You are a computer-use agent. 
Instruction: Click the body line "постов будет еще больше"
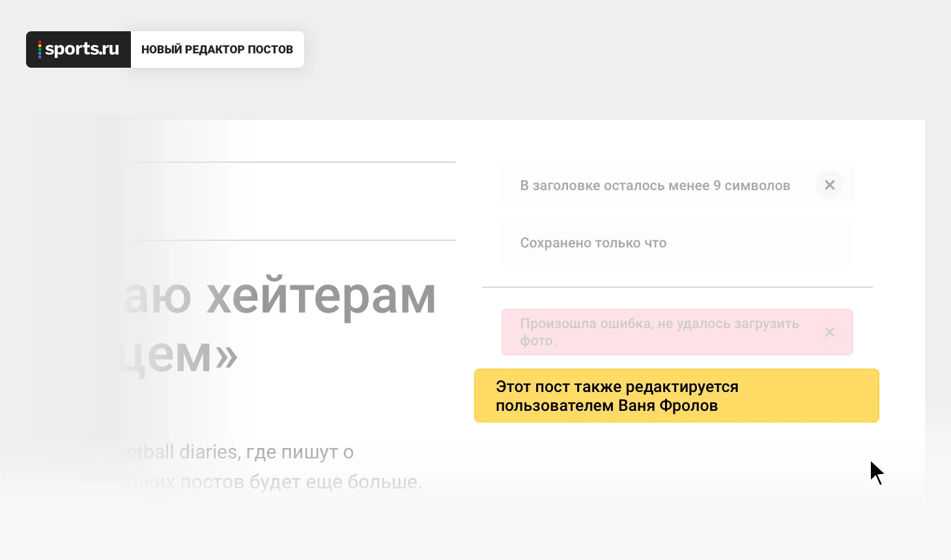(300, 482)
